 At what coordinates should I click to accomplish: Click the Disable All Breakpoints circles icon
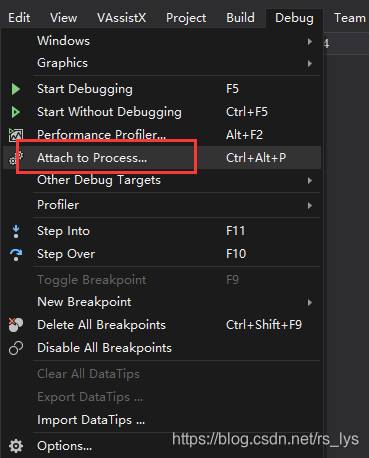[16, 348]
